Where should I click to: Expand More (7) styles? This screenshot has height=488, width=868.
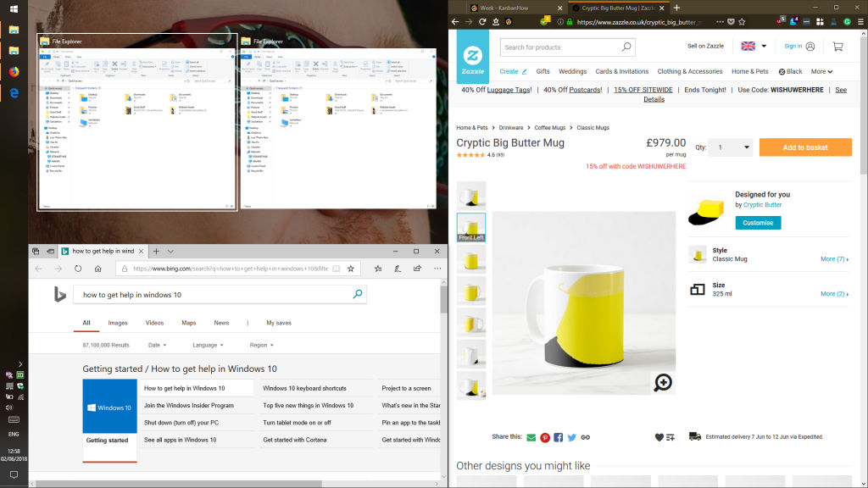(x=834, y=259)
